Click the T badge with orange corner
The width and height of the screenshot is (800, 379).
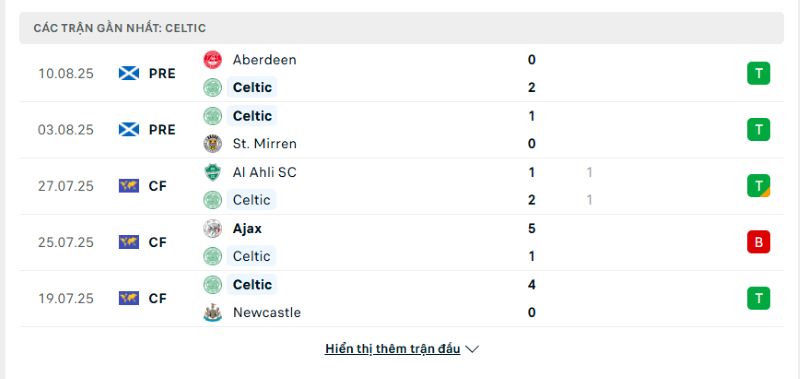[x=759, y=186]
